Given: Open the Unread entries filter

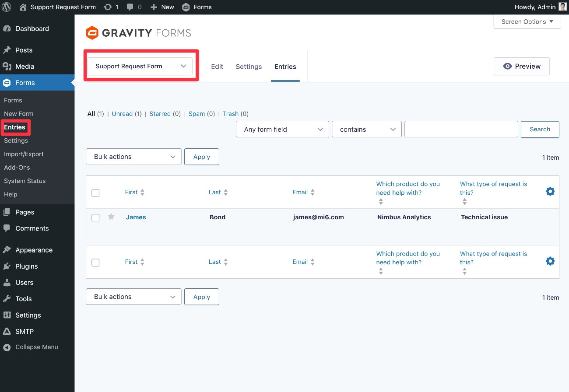Looking at the screenshot, I should [122, 113].
